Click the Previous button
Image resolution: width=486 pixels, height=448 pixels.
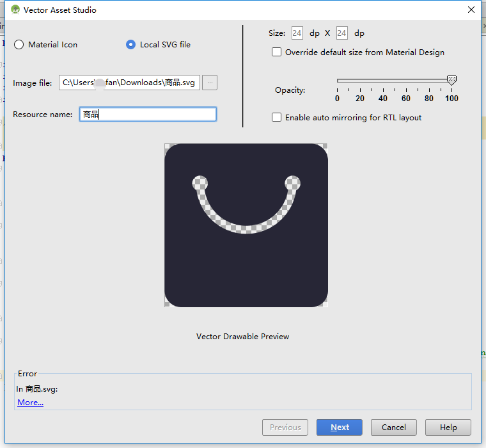(285, 428)
